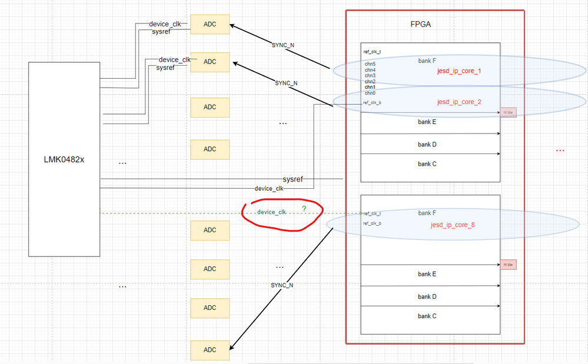Select ref_clk_t in the lower FPGA block
This screenshot has height=364, width=588.
click(x=372, y=213)
